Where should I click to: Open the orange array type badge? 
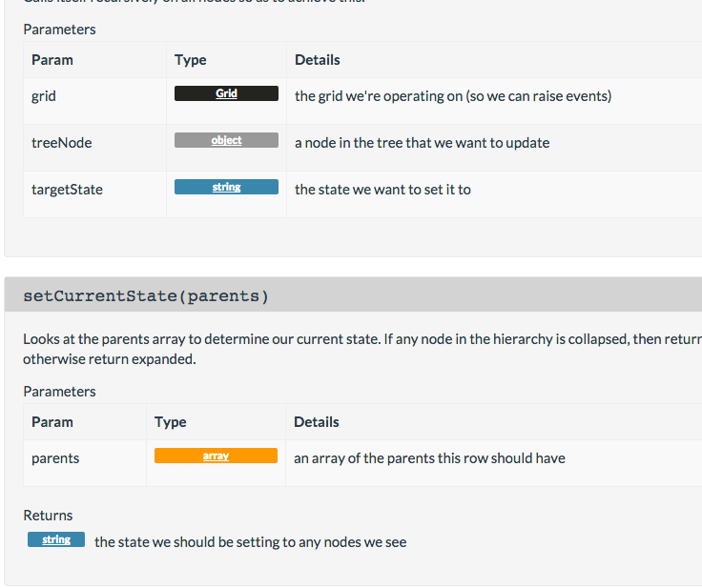(216, 456)
